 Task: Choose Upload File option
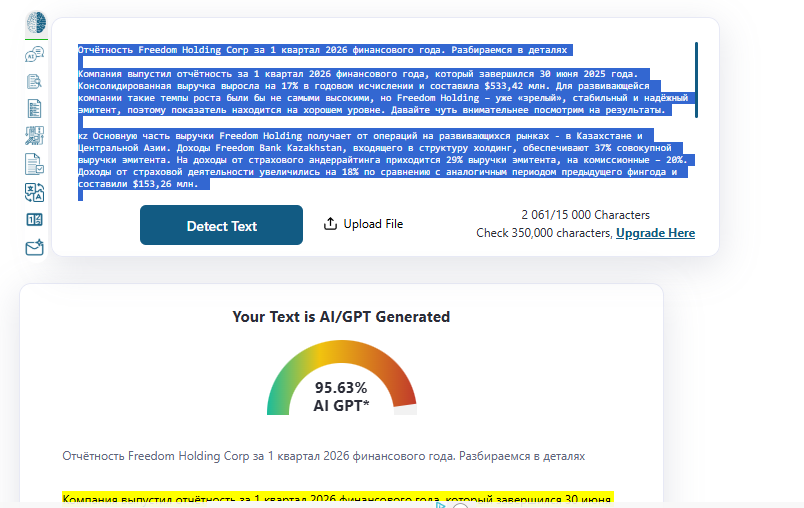(x=364, y=224)
